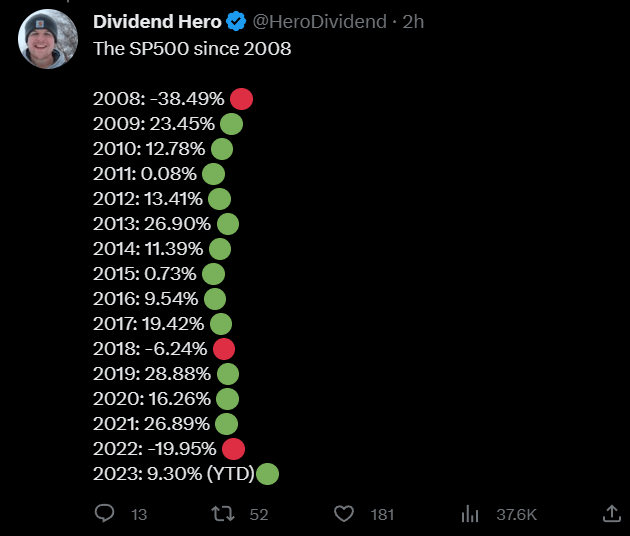Open Dividend Hero's profile picture
This screenshot has height=536, width=630.
coord(44,40)
